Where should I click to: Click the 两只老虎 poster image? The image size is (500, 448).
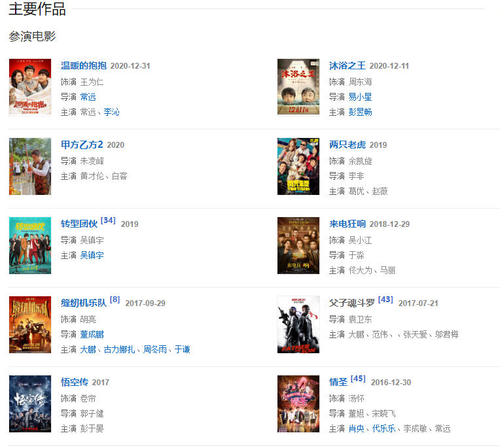point(298,166)
